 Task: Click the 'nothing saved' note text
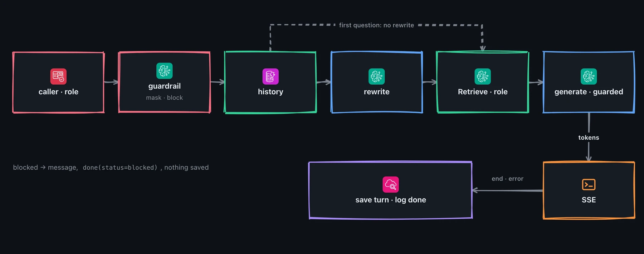click(186, 168)
